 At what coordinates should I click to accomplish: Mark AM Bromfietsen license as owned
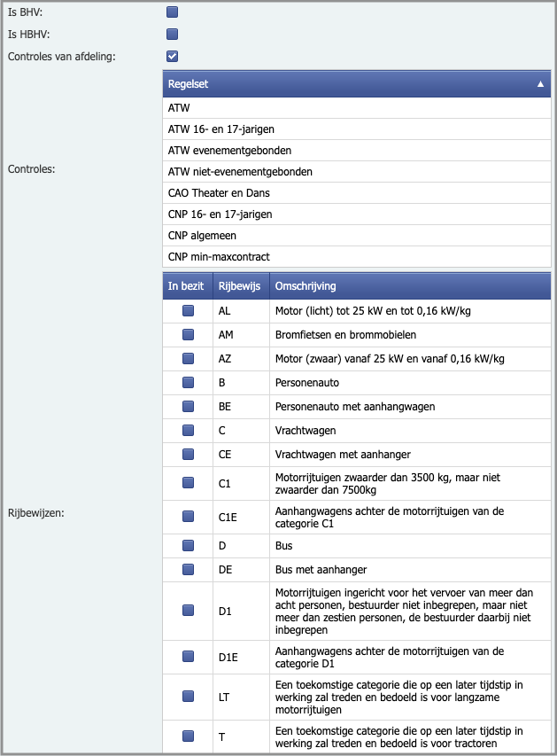pos(188,335)
